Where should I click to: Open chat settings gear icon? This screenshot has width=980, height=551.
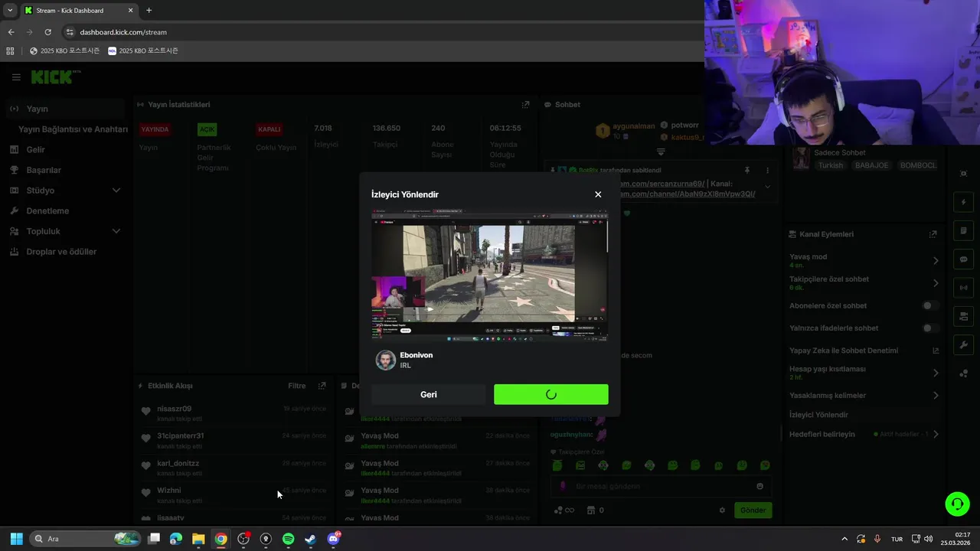[722, 510]
